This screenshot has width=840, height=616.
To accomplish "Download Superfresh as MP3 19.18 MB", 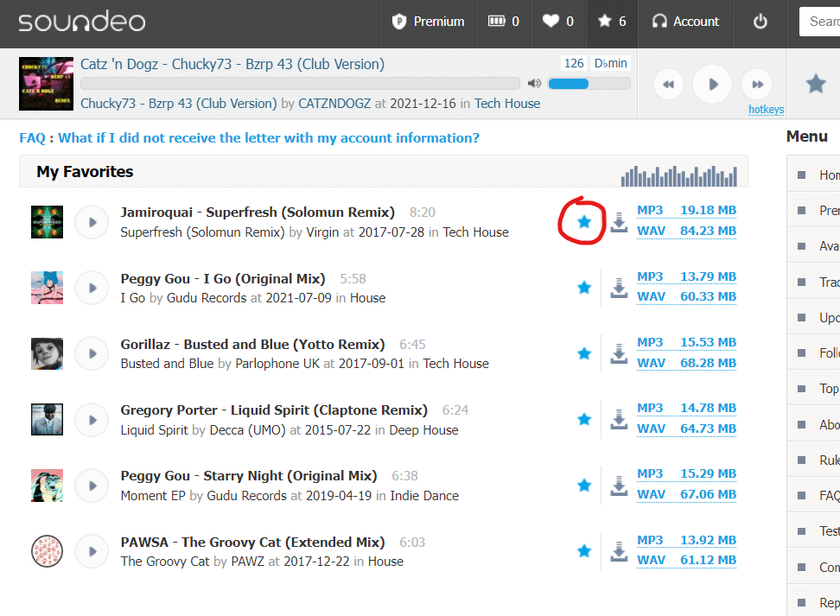I will coord(686,210).
